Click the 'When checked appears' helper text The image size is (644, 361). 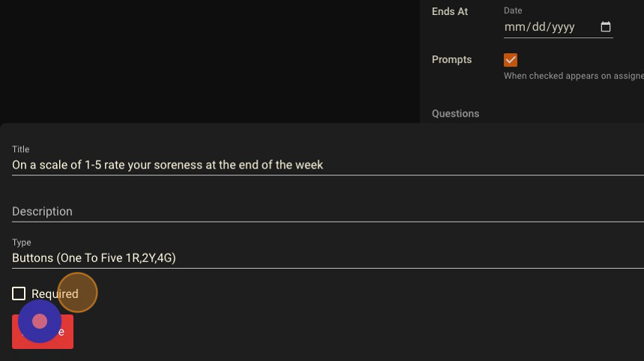coord(574,76)
